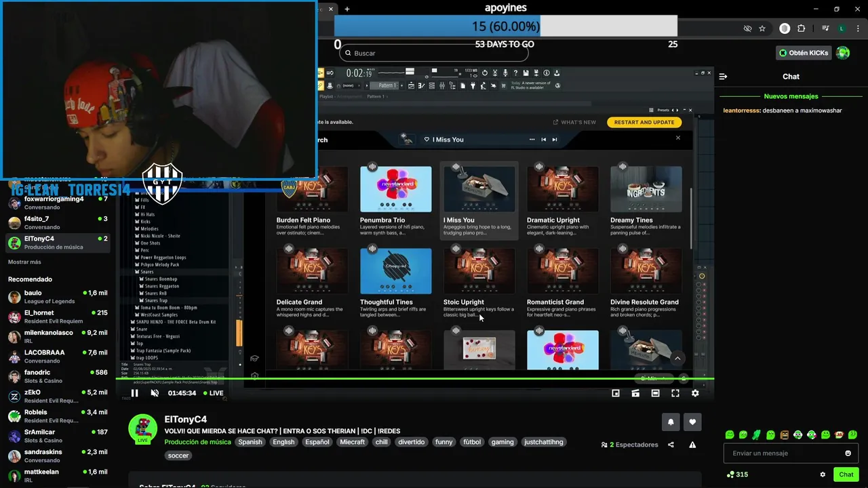Open milenkanolasco recommended channel
This screenshot has width=868, height=488.
(57, 337)
